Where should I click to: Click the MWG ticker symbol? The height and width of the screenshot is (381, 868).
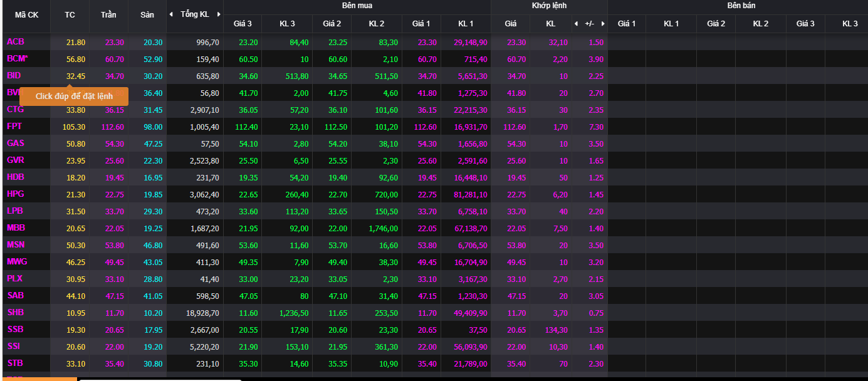click(17, 262)
